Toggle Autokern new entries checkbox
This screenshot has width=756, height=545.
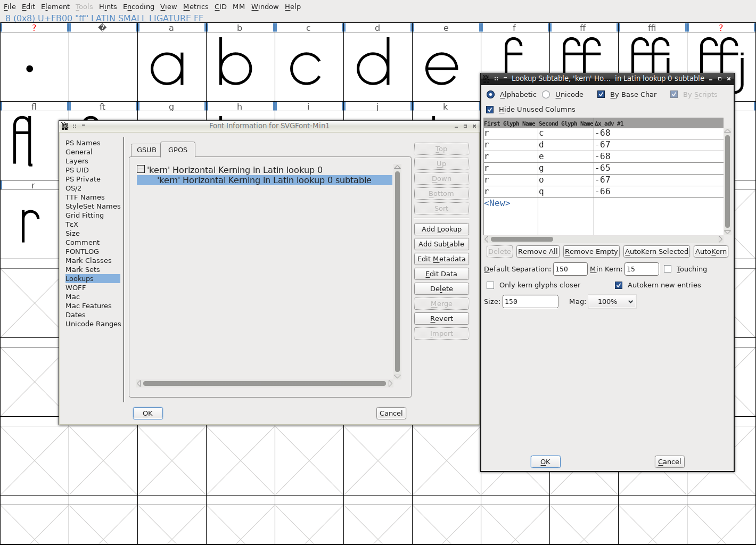(619, 285)
